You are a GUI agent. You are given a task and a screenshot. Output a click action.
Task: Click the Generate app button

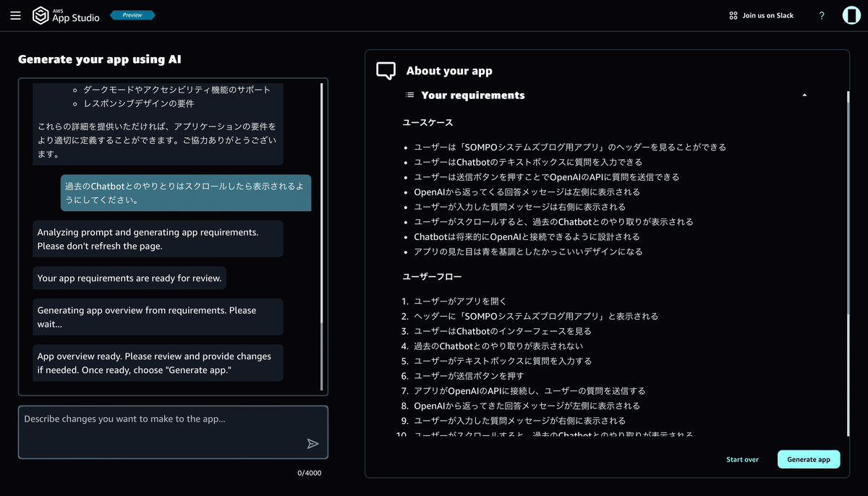809,459
